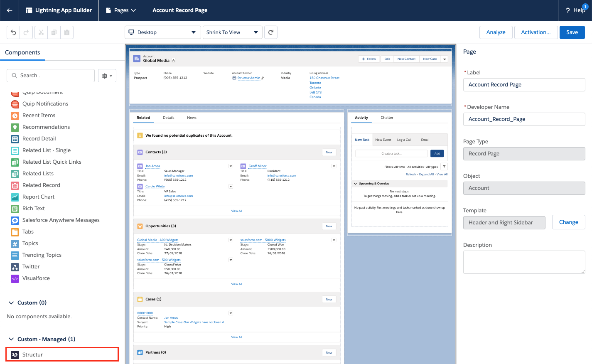Collapse the Custom (0) section
This screenshot has width=592, height=364.
click(x=11, y=303)
